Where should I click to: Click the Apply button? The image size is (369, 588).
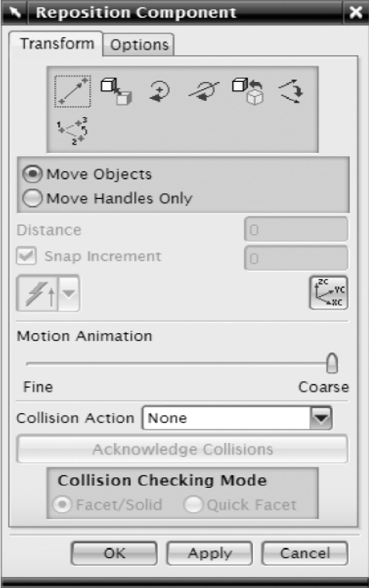click(x=210, y=553)
